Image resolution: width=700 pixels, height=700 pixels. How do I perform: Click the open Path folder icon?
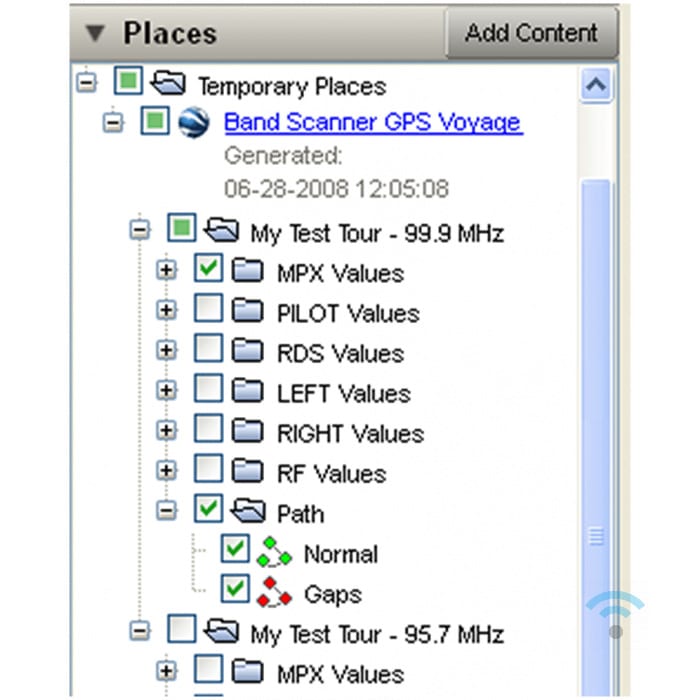pyautogui.click(x=246, y=512)
